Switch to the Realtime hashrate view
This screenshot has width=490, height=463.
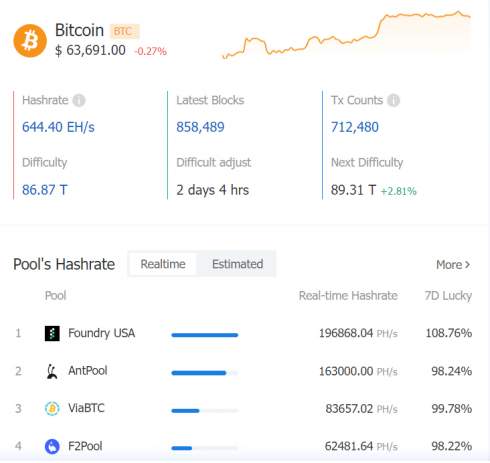163,264
